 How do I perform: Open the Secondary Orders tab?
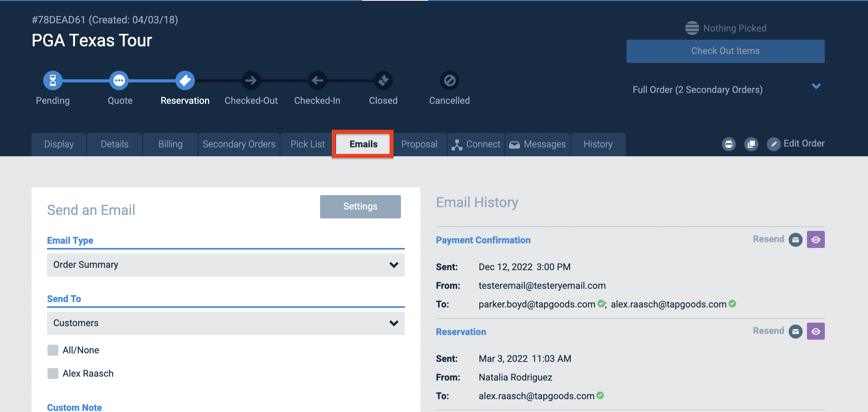point(239,144)
